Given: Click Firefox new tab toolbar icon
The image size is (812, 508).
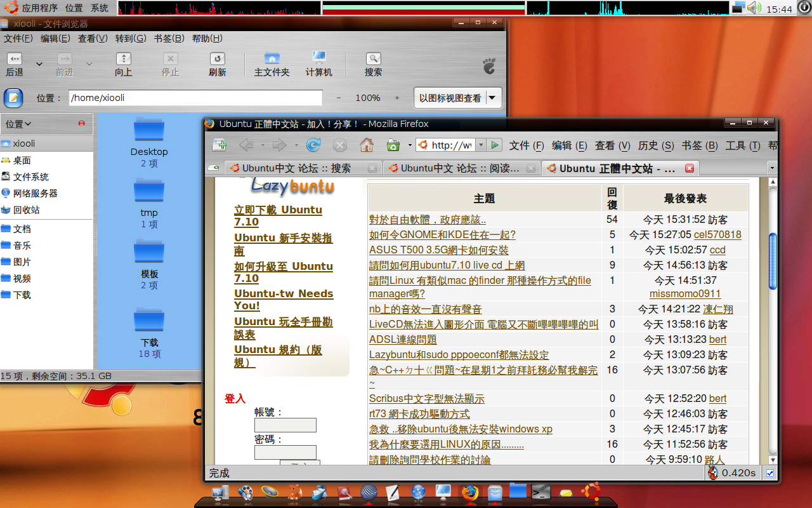Looking at the screenshot, I should tap(219, 145).
